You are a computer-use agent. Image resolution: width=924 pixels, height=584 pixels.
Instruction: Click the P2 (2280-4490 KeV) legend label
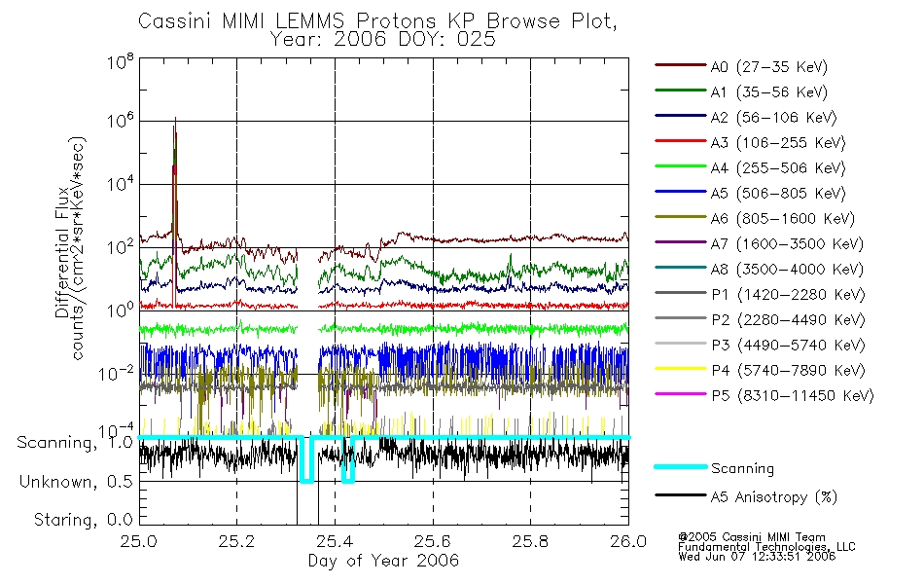(x=788, y=320)
